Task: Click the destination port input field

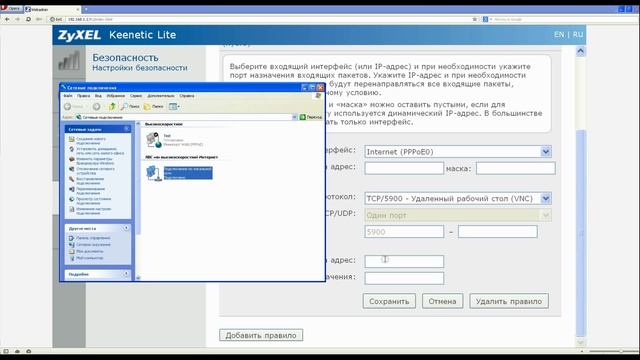Action: pos(404,278)
